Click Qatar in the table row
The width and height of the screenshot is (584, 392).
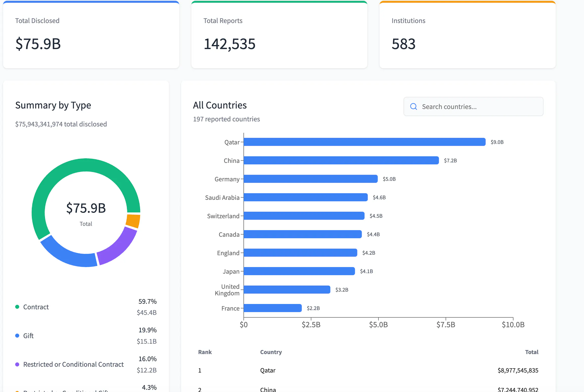tap(268, 371)
